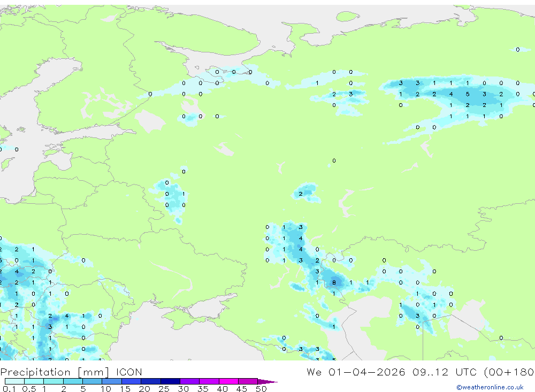Click the legend label "40"
Viewport: 535px width, 392px height.
[x=223, y=389]
